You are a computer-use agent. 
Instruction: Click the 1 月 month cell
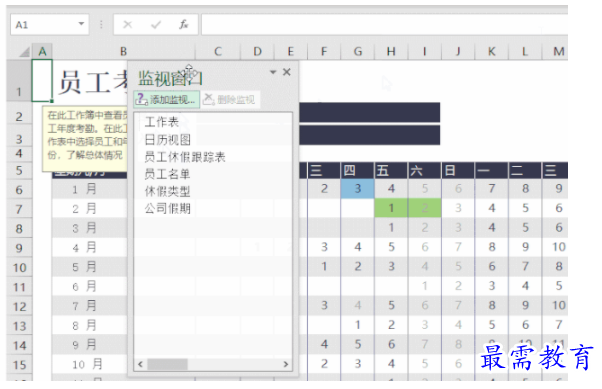[89, 189]
